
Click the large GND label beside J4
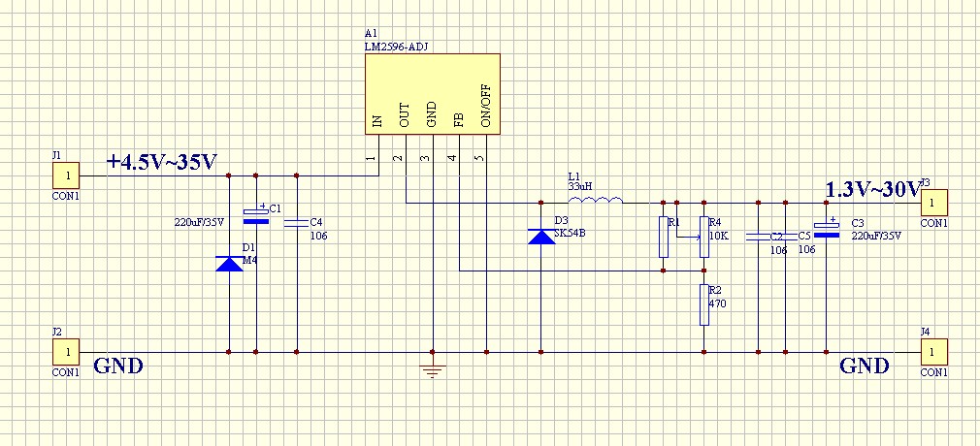[865, 366]
